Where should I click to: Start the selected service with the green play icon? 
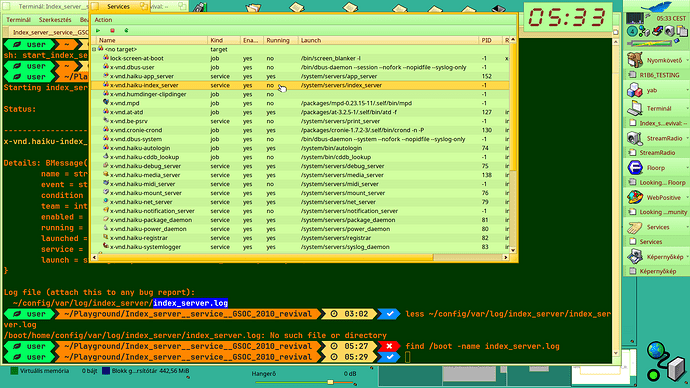point(98,30)
